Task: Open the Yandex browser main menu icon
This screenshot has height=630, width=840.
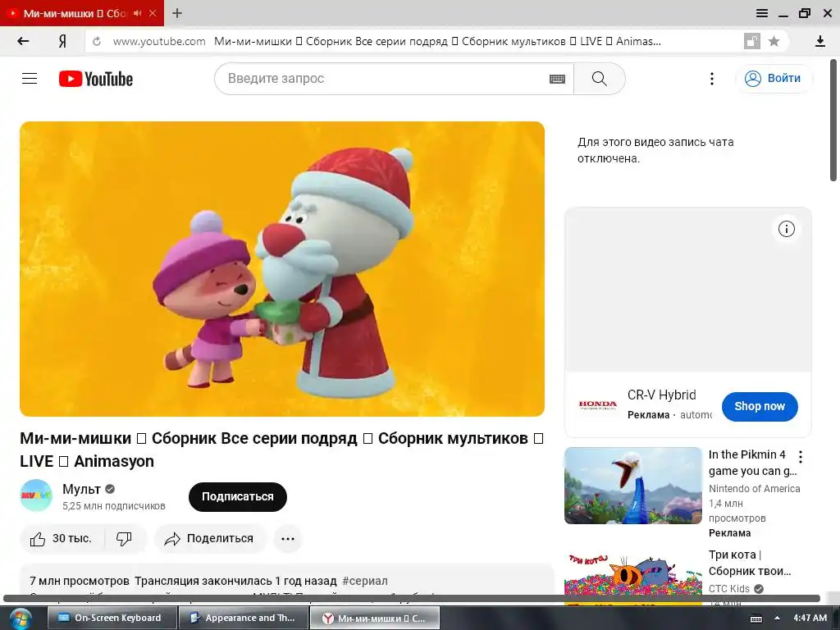Action: [762, 13]
